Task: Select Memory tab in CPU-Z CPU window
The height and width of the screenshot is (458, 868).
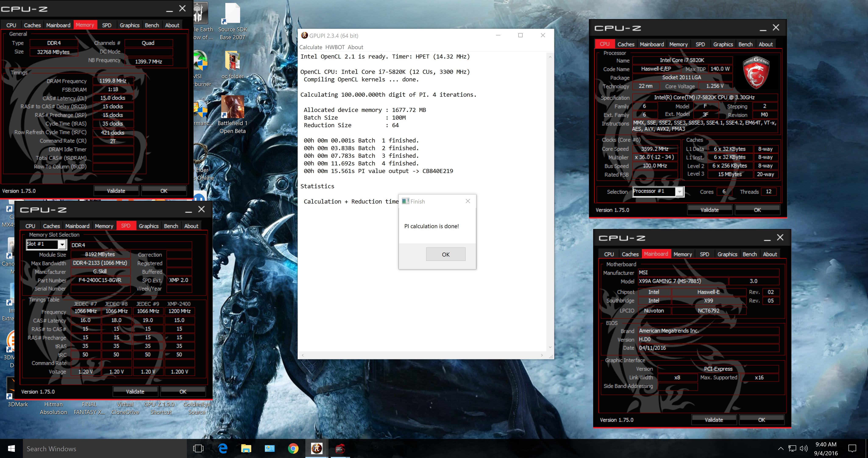Action: 678,44
